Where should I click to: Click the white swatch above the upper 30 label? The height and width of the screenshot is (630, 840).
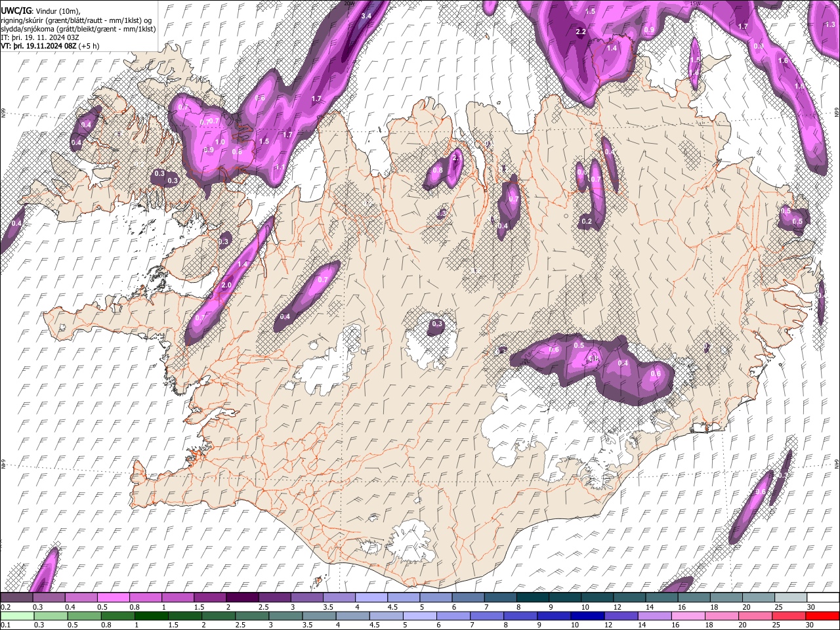pyautogui.click(x=822, y=597)
